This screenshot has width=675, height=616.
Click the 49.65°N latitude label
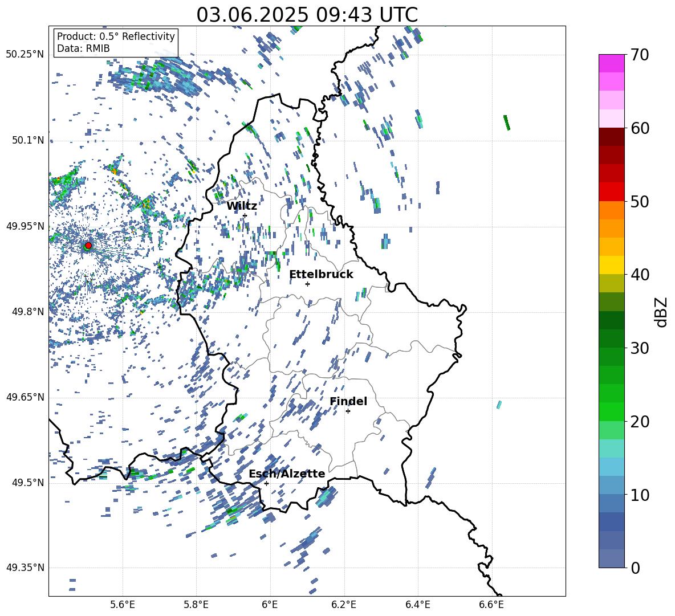pos(25,397)
